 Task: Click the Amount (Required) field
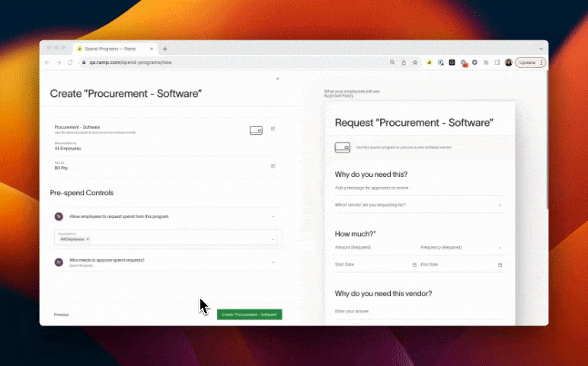[375, 248]
